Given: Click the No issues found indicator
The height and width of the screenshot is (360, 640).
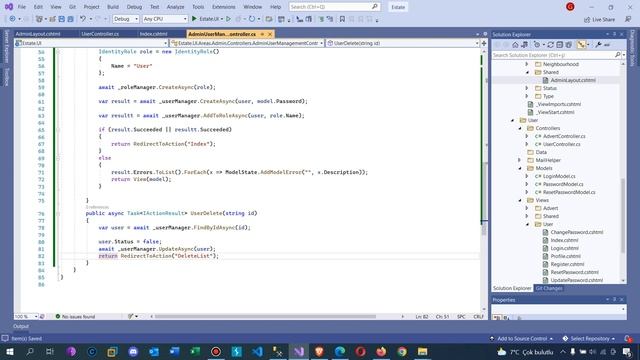Looking at the screenshot, I should click(x=75, y=316).
